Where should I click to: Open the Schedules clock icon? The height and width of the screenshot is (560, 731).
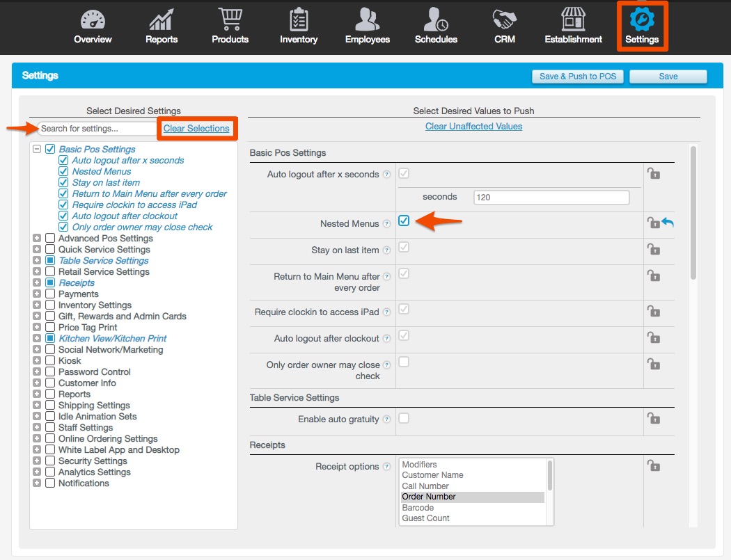pos(436,18)
